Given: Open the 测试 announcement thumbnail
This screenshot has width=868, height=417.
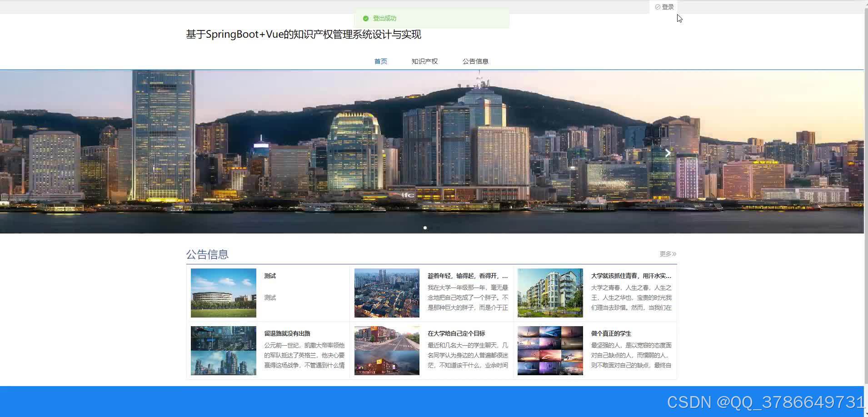Looking at the screenshot, I should point(223,293).
